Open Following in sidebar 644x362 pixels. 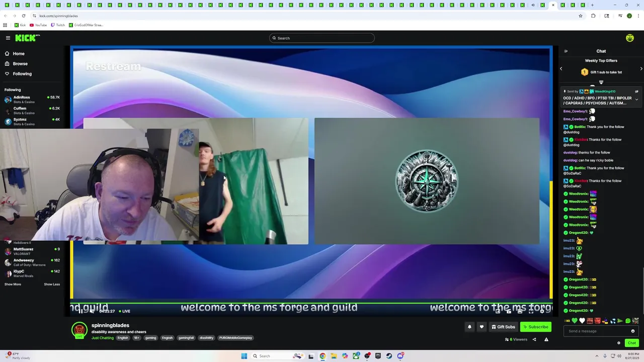click(x=22, y=74)
